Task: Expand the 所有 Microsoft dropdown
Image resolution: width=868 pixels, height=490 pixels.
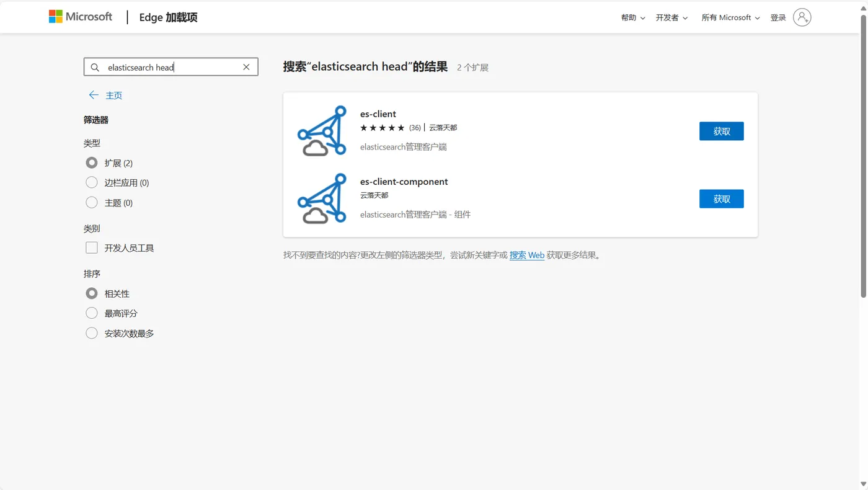Action: pyautogui.click(x=730, y=17)
